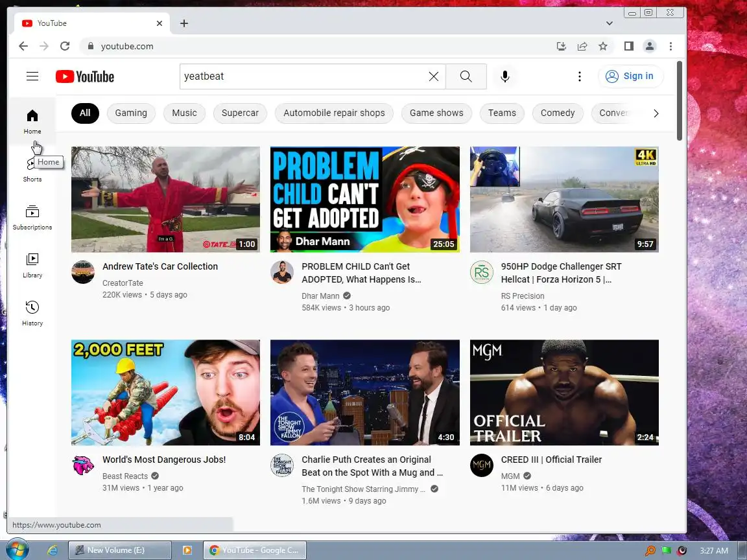Image resolution: width=747 pixels, height=560 pixels.
Task: Click the browser forward arrow
Action: pyautogui.click(x=44, y=46)
